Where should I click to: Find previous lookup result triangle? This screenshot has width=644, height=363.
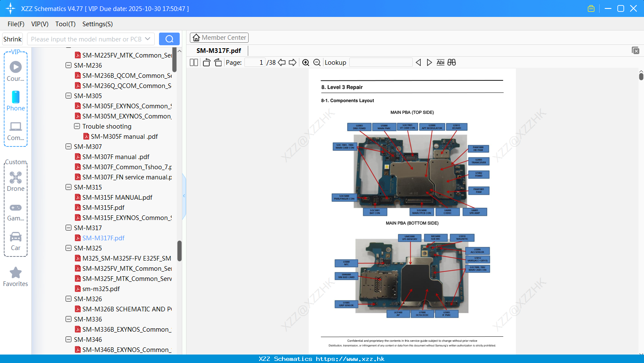[x=418, y=62]
